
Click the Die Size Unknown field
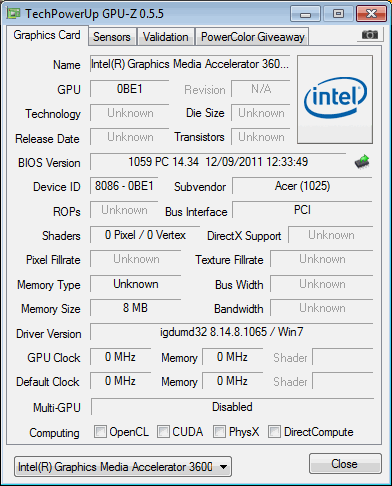point(261,113)
